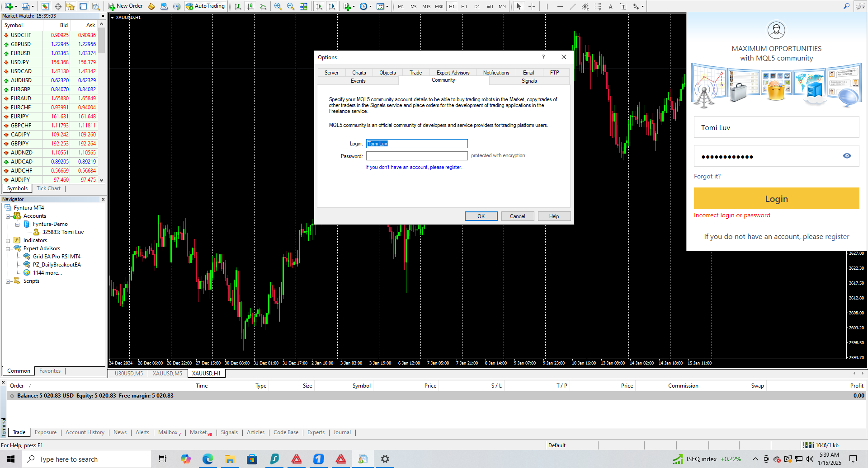Click the New Order button
This screenshot has width=868, height=468.
[x=125, y=6]
